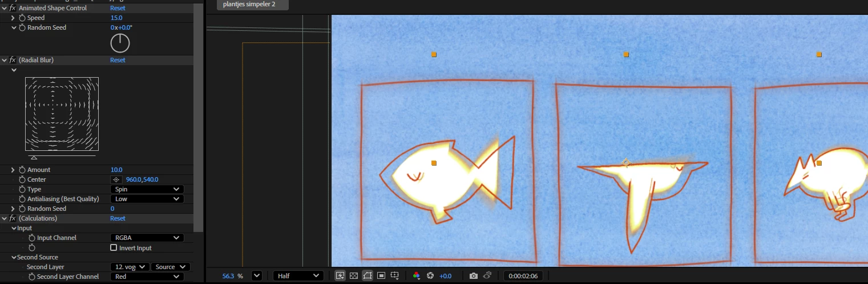The image size is (868, 284).
Task: Collapse Random Seed under Animated Shape Control
Action: [14, 27]
